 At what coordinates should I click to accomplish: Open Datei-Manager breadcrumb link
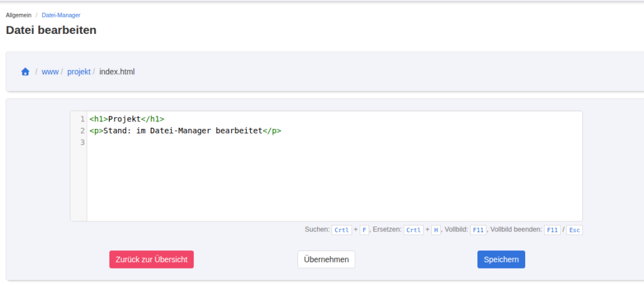coord(61,15)
